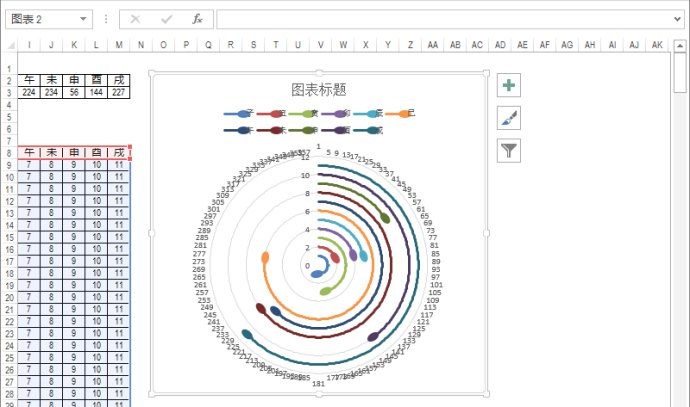690x407 pixels.
Task: Click the radial axis label 10 in the chart
Action: (305, 175)
